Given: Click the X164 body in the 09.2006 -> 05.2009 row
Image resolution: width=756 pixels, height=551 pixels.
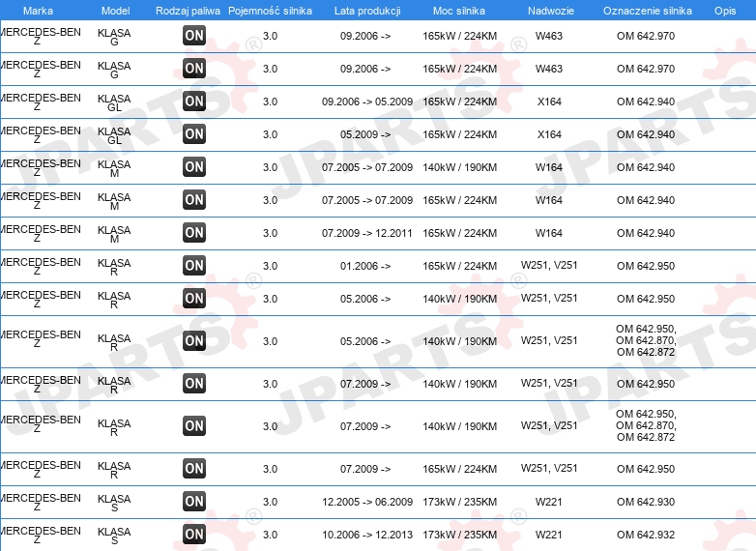Looking at the screenshot, I should [549, 101].
